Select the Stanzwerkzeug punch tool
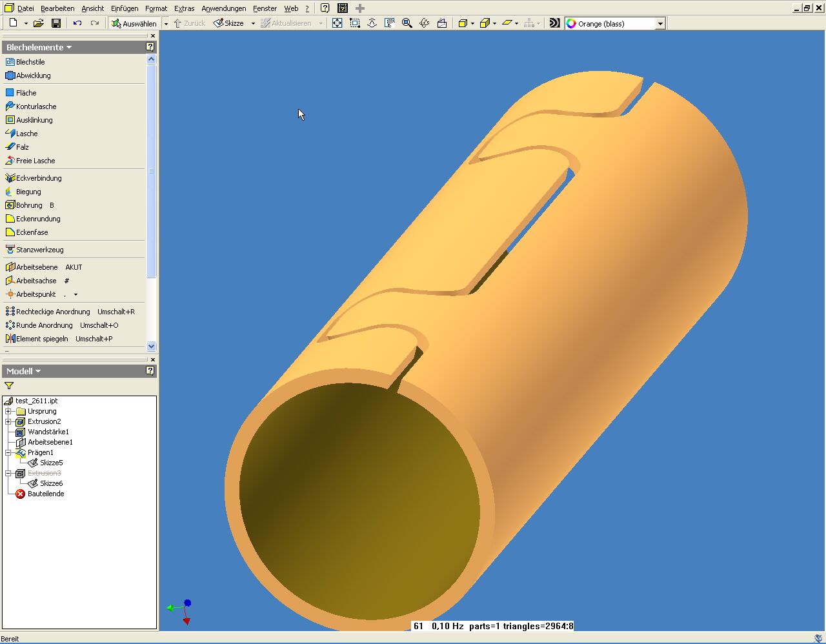Viewport: 826px width, 644px height. 39,250
